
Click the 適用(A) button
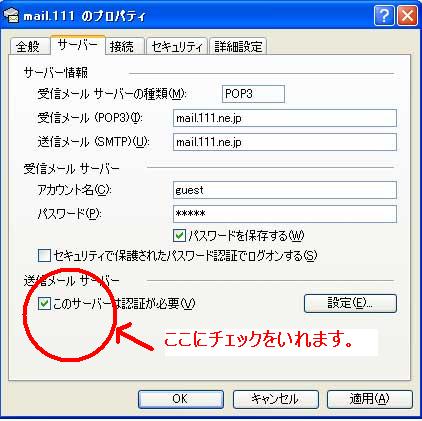click(370, 399)
